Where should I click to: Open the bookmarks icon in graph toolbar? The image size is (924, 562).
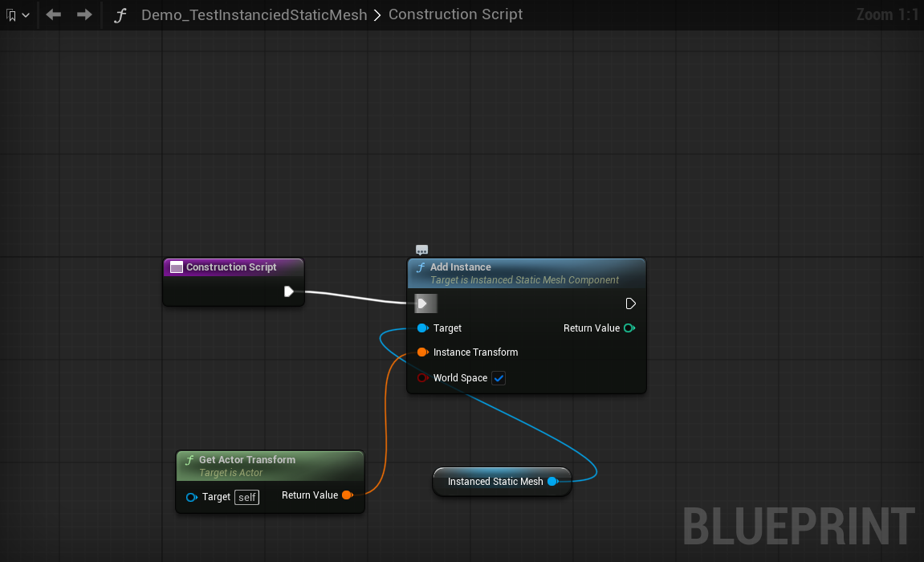(11, 15)
